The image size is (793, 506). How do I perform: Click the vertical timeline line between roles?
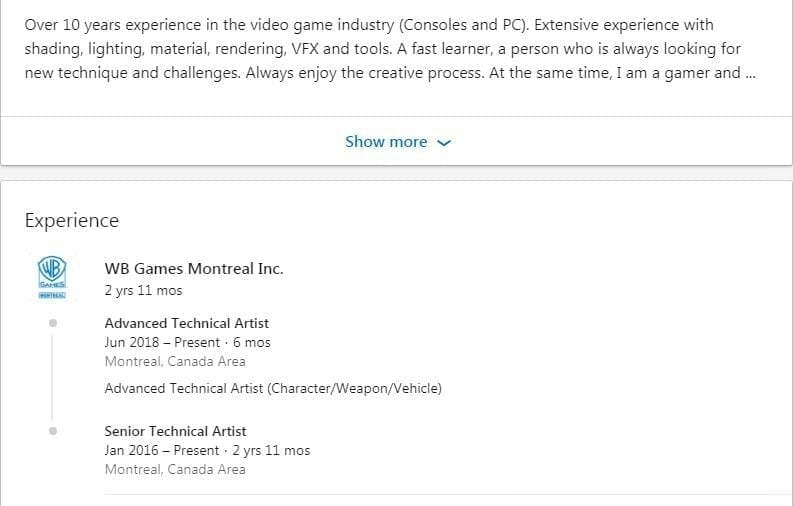52,377
